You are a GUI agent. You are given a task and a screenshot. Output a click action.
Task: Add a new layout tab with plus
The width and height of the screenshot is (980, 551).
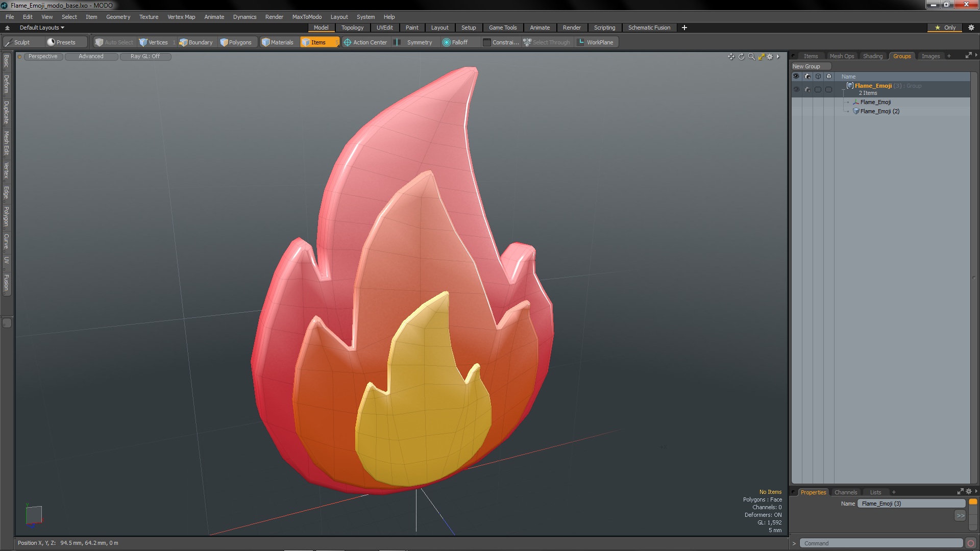pos(684,28)
